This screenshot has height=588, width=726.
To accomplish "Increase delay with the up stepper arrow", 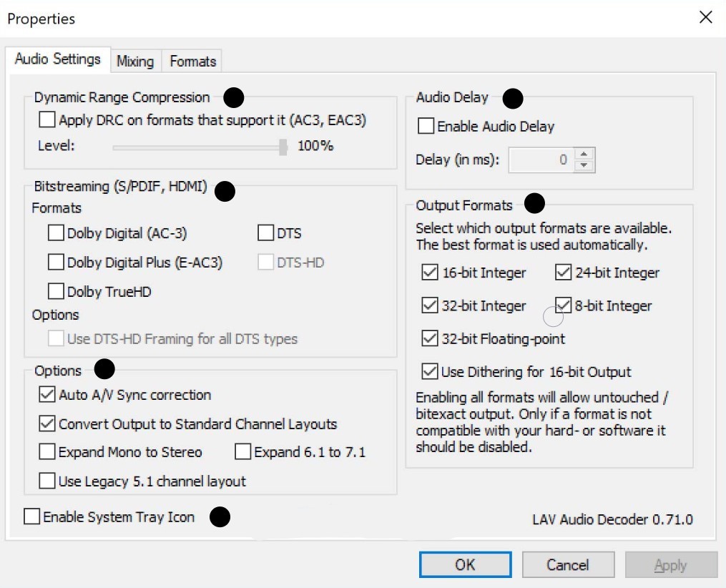I will [584, 155].
